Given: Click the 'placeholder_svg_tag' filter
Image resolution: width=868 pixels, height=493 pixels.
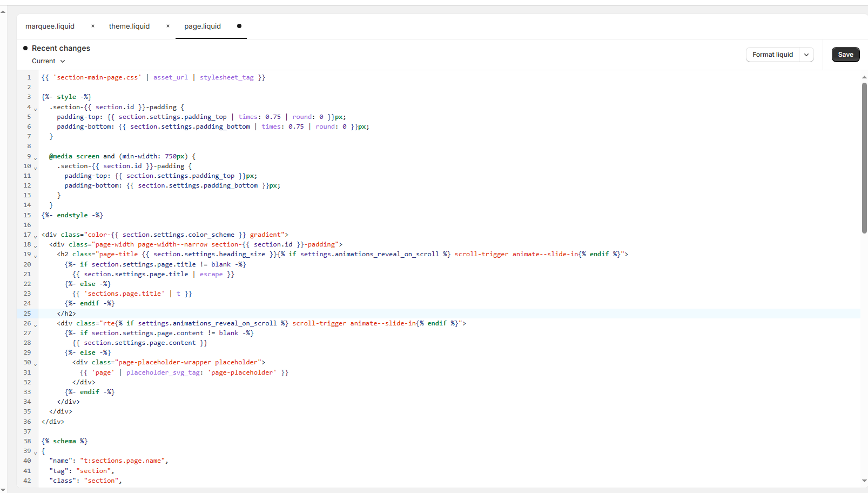Looking at the screenshot, I should (x=163, y=372).
